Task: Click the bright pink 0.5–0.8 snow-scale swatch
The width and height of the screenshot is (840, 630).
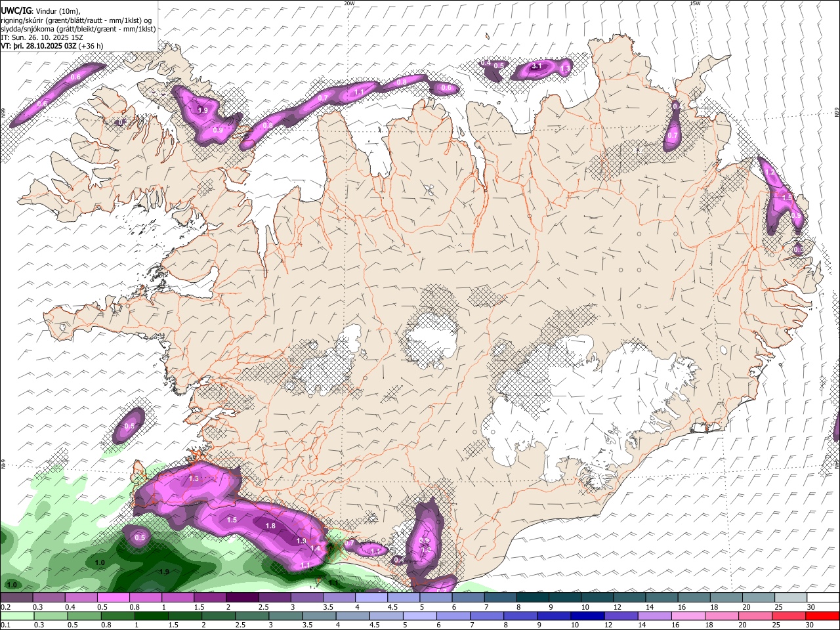Action: click(x=113, y=598)
